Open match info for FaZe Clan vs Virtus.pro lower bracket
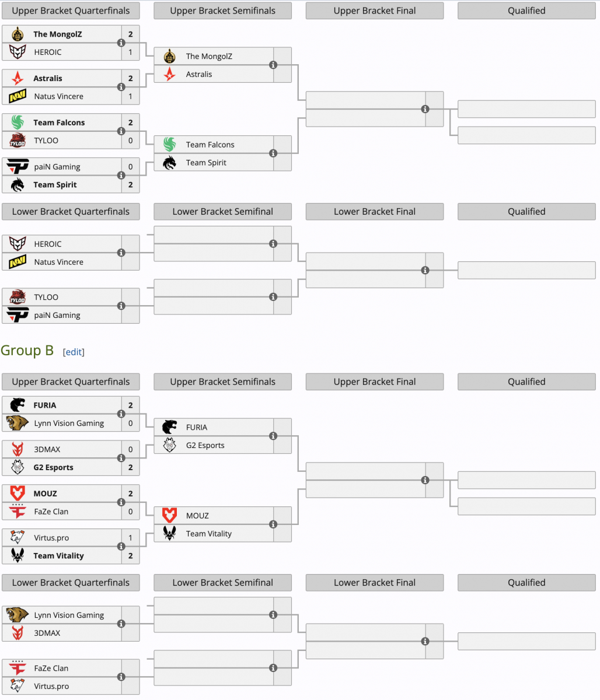The image size is (600, 700). (121, 677)
